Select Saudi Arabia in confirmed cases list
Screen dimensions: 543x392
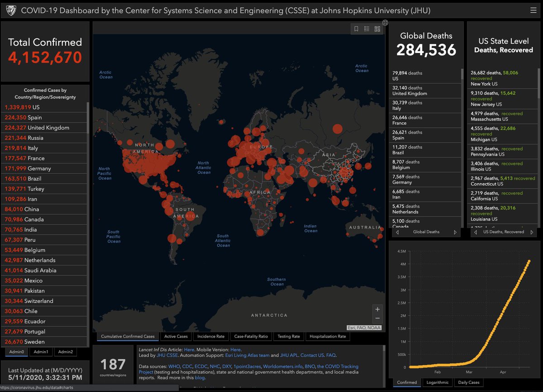[x=45, y=270]
